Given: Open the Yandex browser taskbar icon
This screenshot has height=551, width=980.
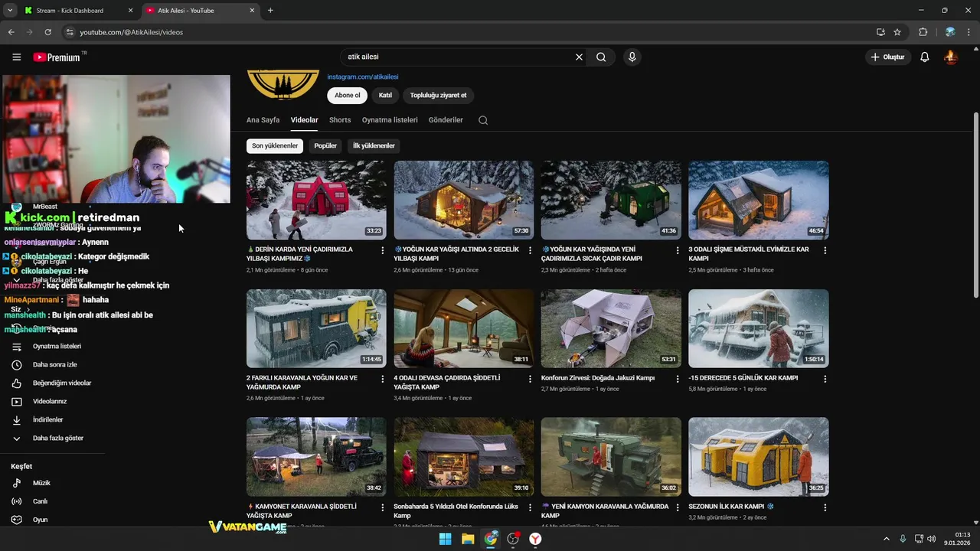Looking at the screenshot, I should 536,539.
